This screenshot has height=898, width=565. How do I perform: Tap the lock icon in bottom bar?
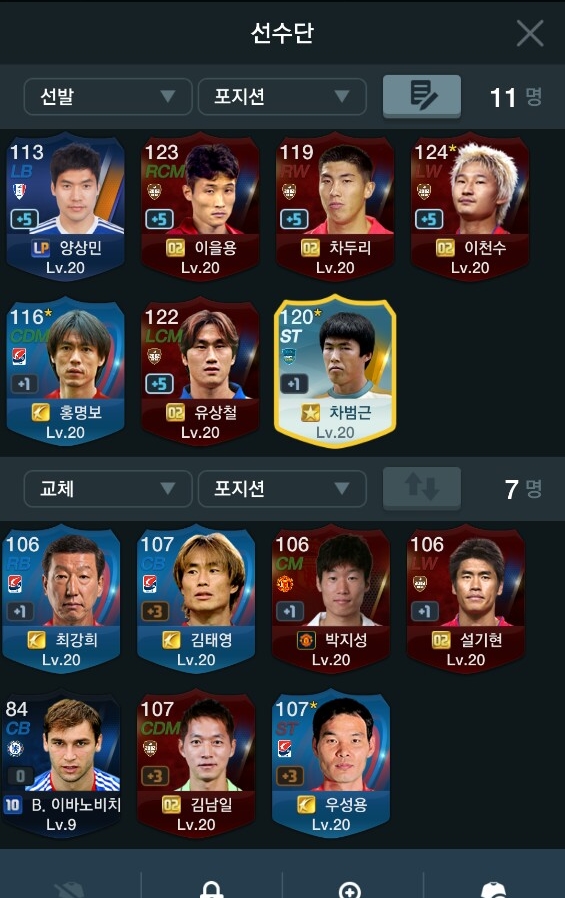(x=211, y=891)
